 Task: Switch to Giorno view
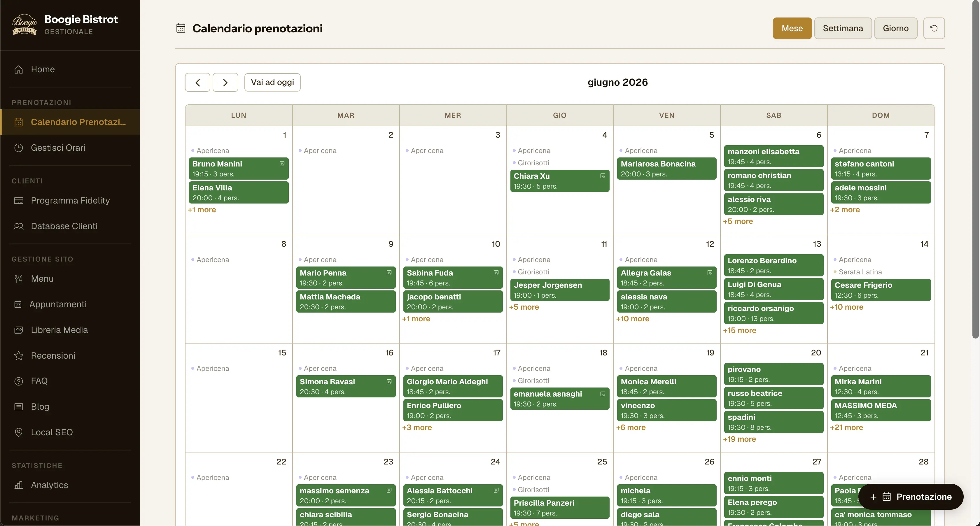[895, 28]
